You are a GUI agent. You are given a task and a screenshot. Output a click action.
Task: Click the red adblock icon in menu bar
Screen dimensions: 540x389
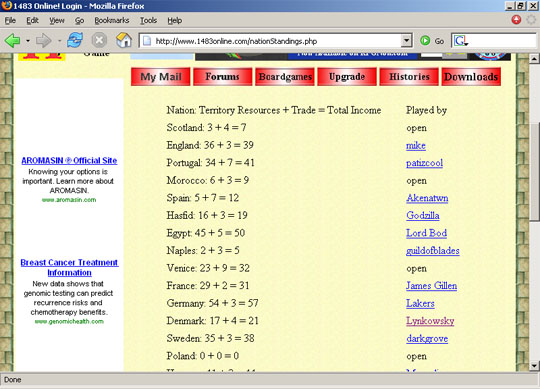point(516,20)
